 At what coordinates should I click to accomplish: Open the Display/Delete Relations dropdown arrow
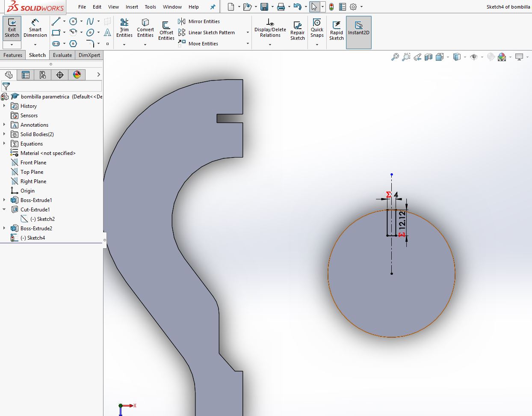270,45
